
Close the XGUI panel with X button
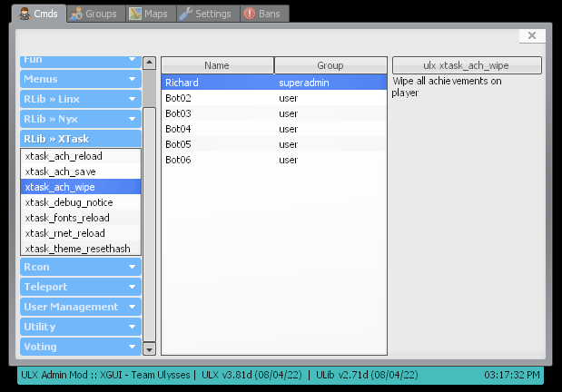(532, 35)
